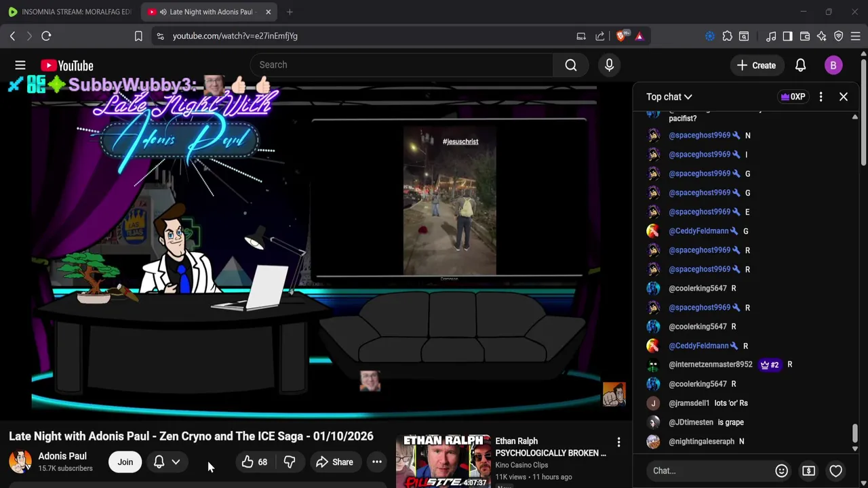Open account avatar B menu
The width and height of the screenshot is (868, 488).
coord(833,65)
